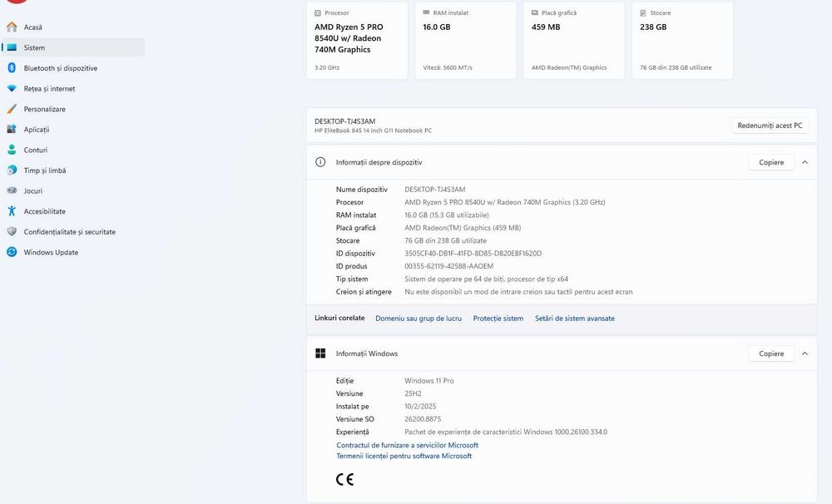
Task: Click the Procesor summary card title
Action: pyautogui.click(x=337, y=12)
